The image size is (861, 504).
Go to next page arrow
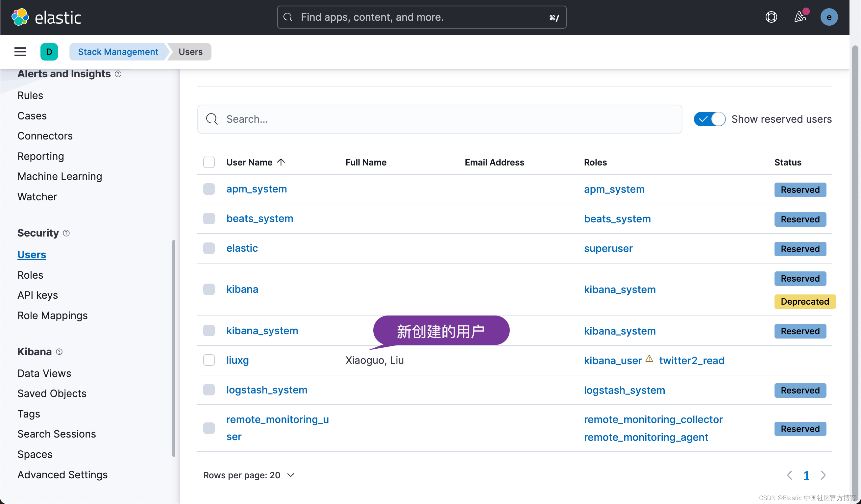click(x=823, y=475)
